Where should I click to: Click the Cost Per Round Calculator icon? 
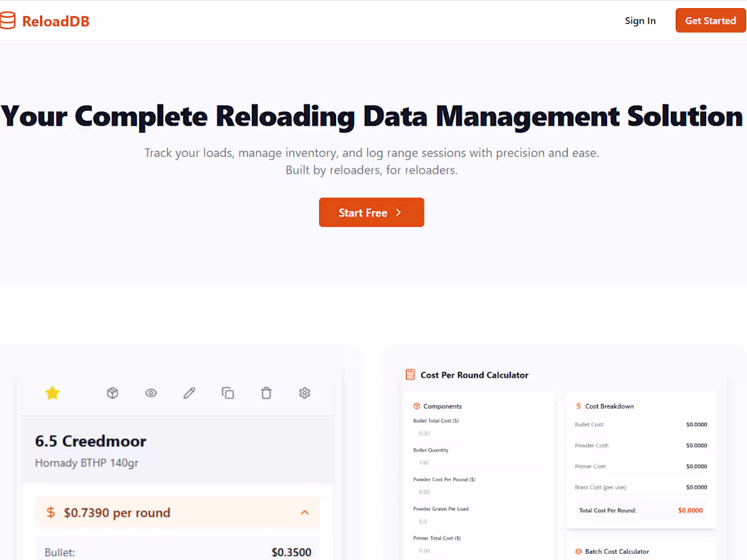(x=410, y=374)
